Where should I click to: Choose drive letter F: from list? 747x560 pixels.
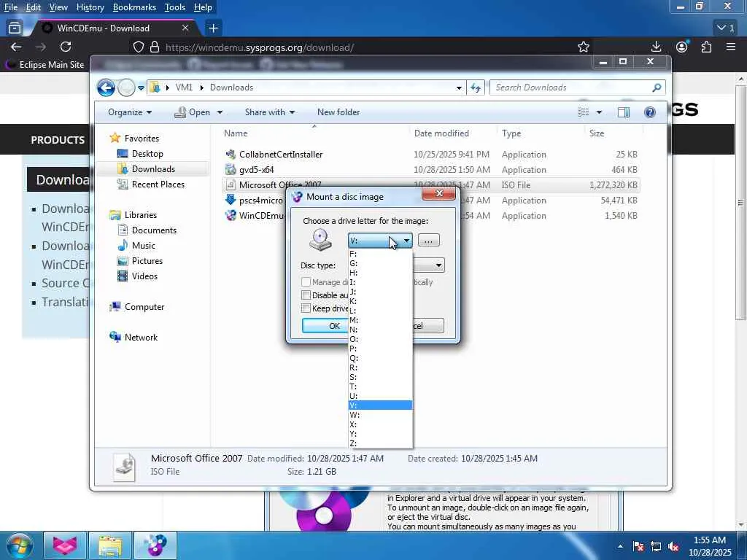pos(380,254)
